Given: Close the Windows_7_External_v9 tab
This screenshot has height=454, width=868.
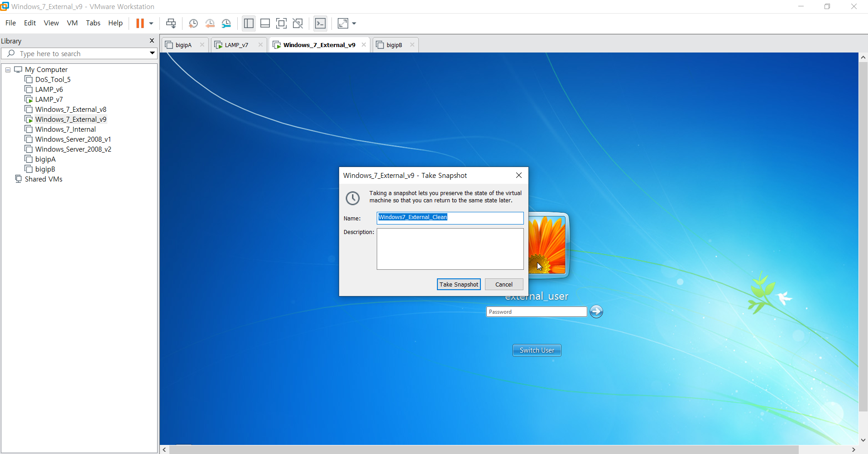Looking at the screenshot, I should tap(364, 44).
